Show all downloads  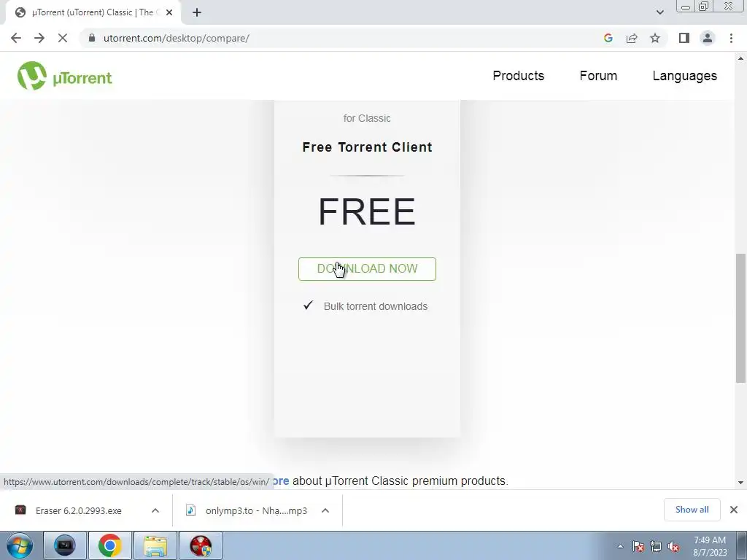[692, 510]
